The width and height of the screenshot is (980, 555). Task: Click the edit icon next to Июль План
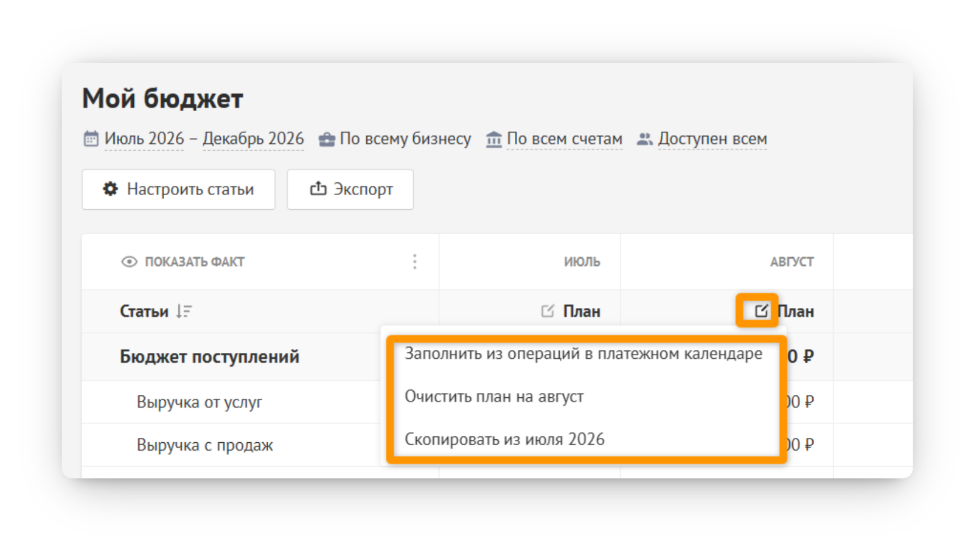(548, 311)
